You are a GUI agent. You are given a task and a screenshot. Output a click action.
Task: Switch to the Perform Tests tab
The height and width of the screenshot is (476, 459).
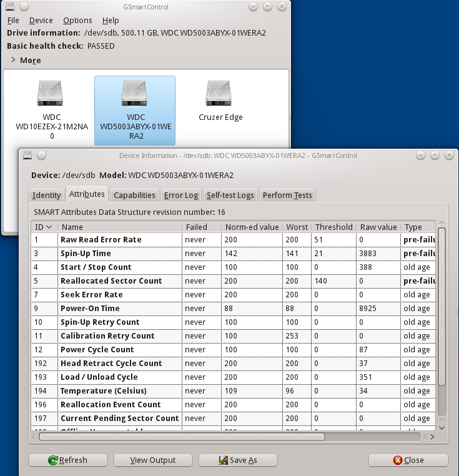(x=287, y=195)
